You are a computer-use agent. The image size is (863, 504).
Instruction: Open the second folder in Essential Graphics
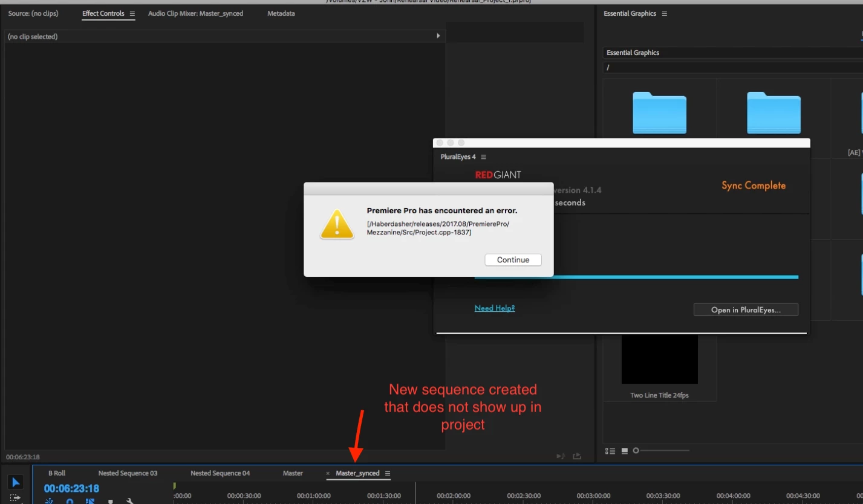pos(773,112)
